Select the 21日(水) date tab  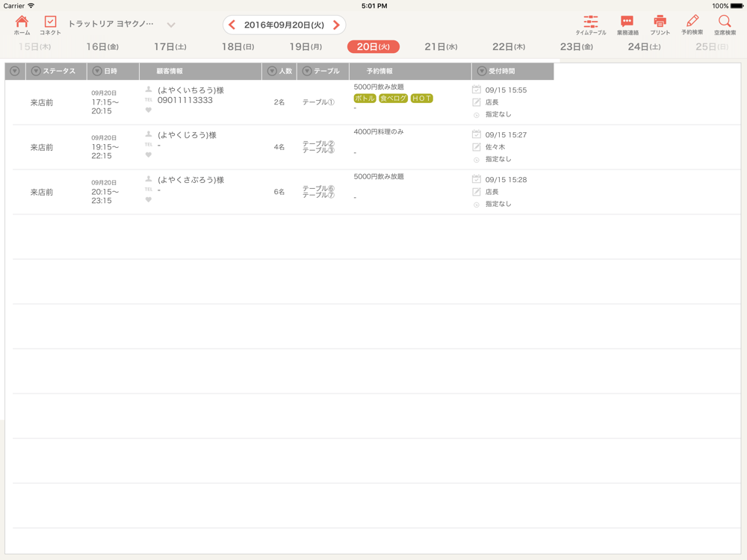pos(441,47)
